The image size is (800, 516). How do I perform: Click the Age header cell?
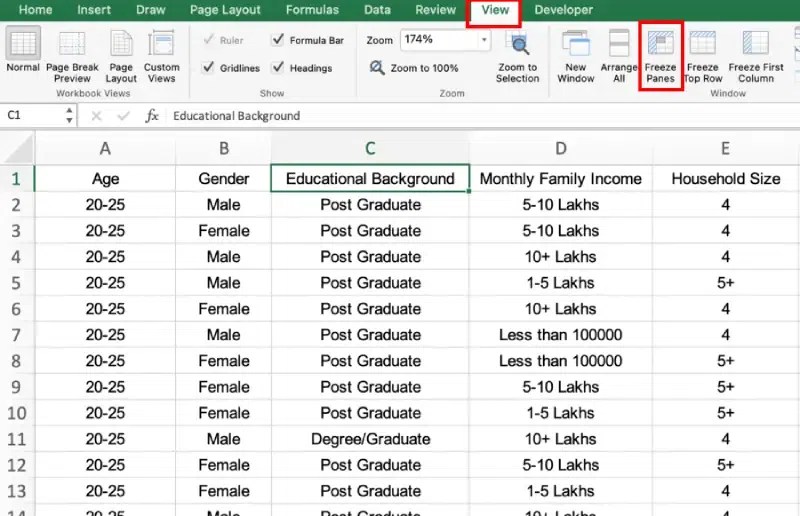[105, 179]
